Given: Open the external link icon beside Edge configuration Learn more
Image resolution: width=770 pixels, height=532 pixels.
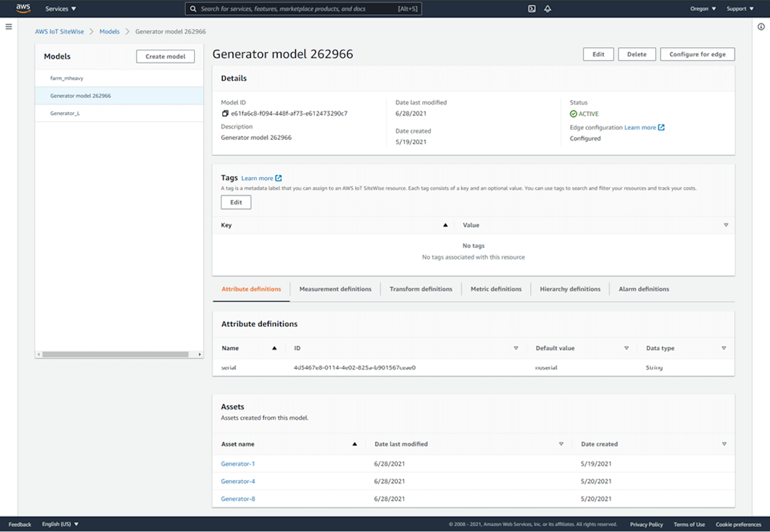Looking at the screenshot, I should pos(661,127).
